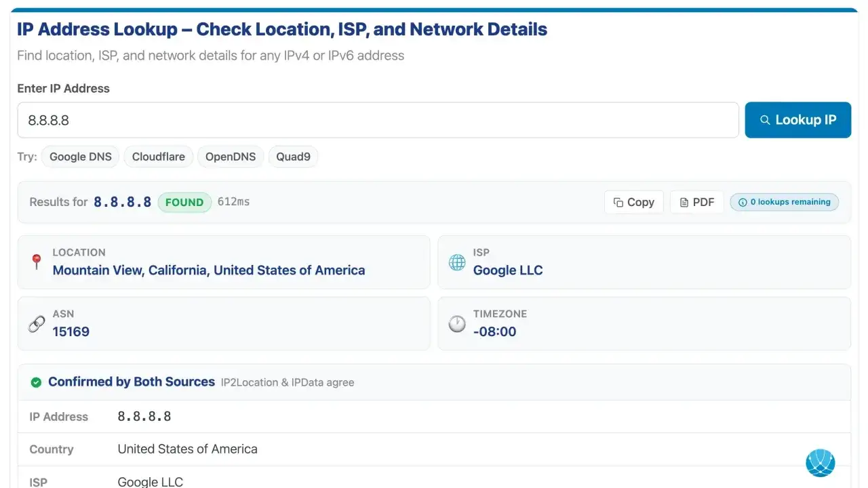
Task: Click the Google LLC ISP value
Action: pos(508,270)
